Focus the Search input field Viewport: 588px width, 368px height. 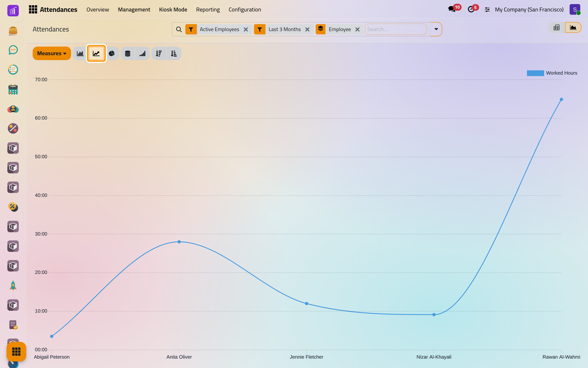tap(396, 29)
